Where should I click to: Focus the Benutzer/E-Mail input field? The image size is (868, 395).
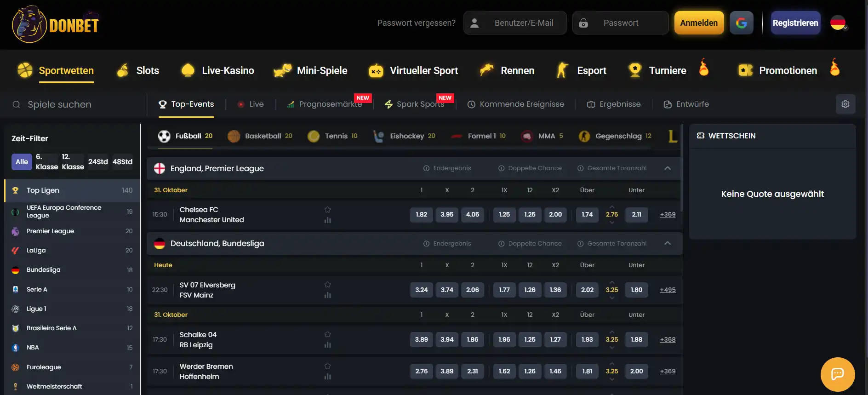pos(515,23)
